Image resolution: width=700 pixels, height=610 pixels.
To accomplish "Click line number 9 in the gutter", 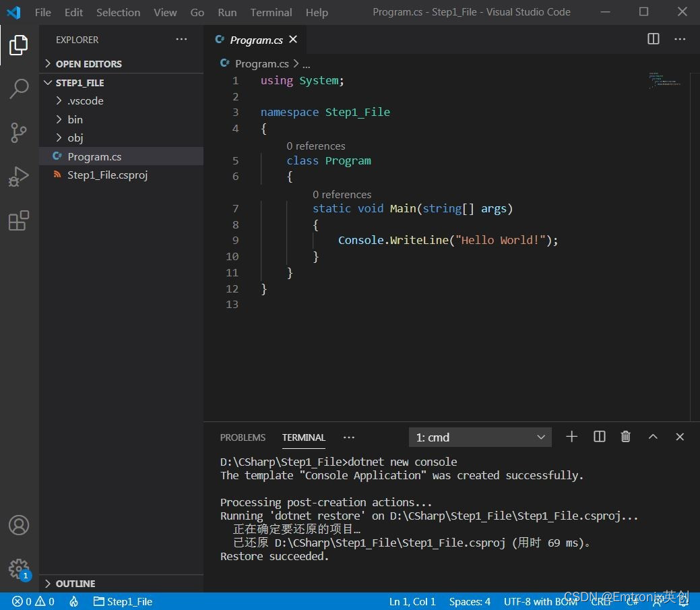I will pyautogui.click(x=235, y=240).
